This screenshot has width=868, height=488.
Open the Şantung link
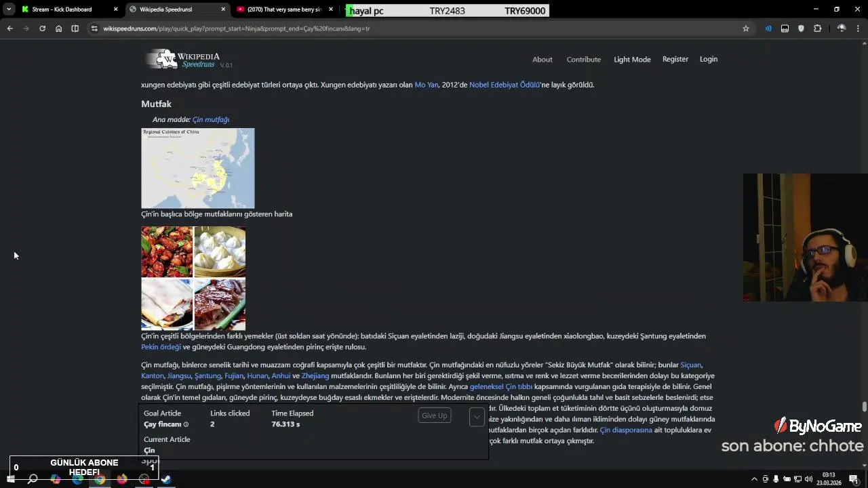pos(208,375)
